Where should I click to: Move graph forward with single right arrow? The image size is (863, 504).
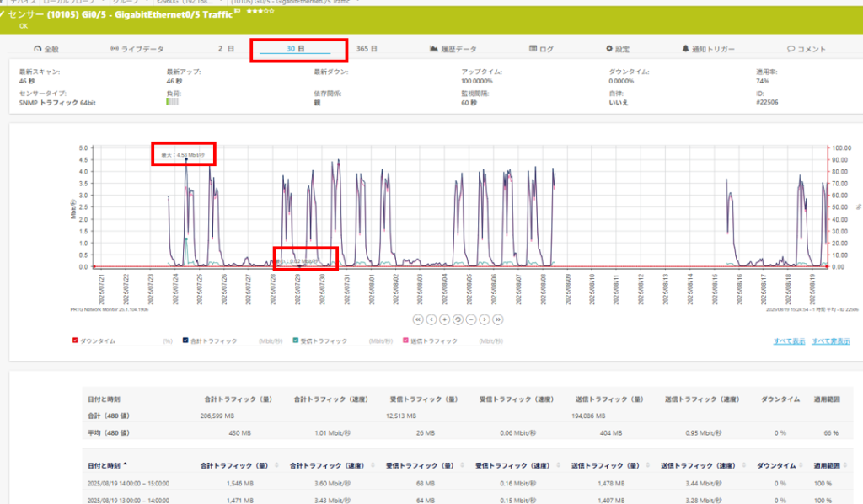pos(485,319)
